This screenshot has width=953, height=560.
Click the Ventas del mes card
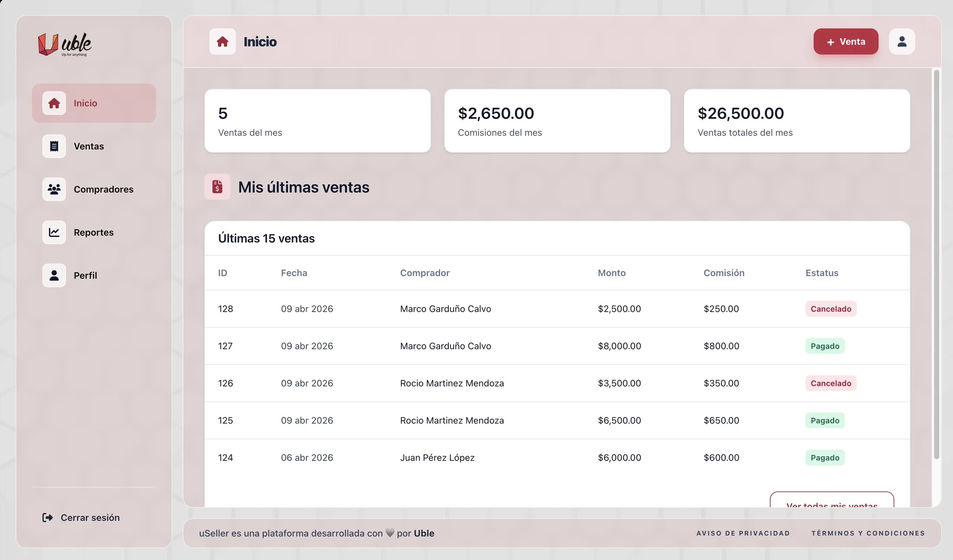pyautogui.click(x=318, y=121)
